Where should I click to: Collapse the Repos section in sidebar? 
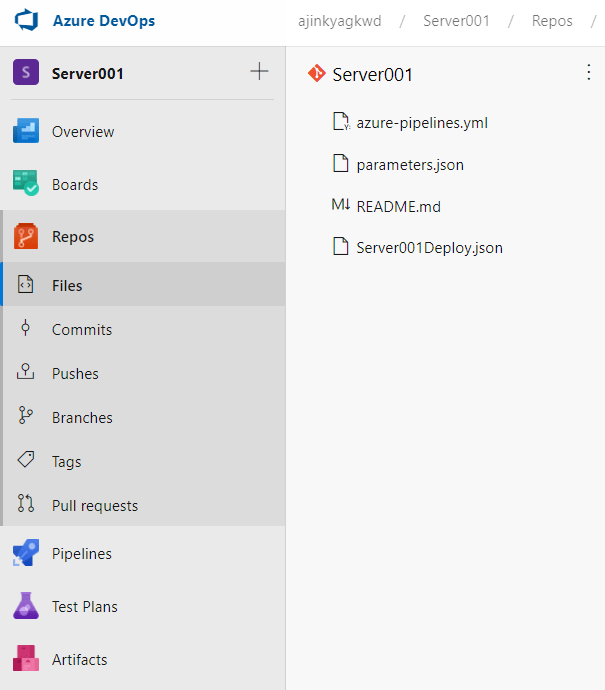72,237
